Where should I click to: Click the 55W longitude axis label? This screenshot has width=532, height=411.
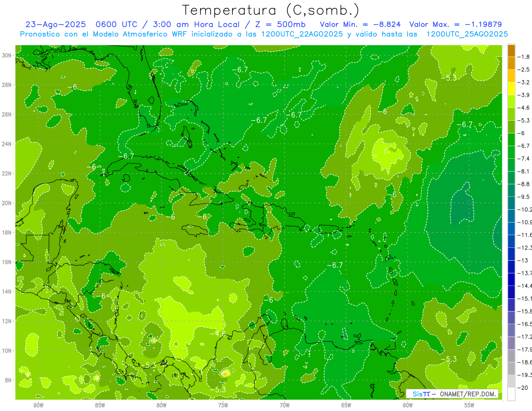tap(469, 406)
